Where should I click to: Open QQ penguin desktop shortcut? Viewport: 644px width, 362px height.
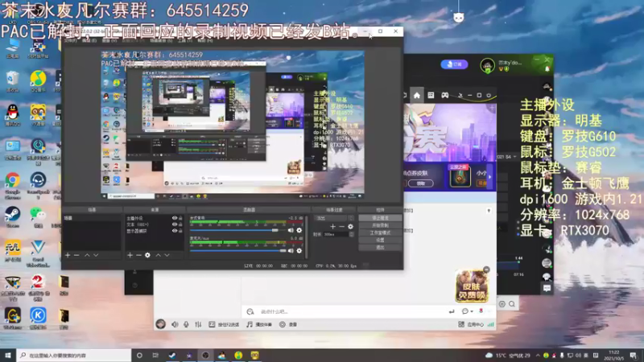tap(13, 115)
